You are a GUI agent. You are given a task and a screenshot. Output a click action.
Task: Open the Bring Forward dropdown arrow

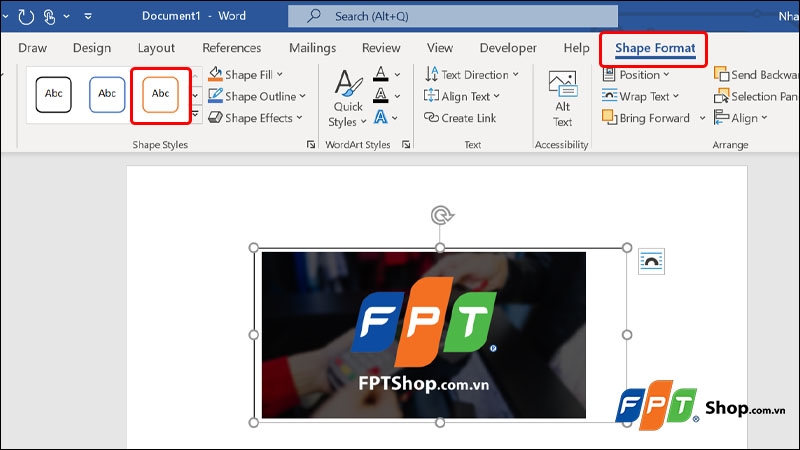(703, 118)
